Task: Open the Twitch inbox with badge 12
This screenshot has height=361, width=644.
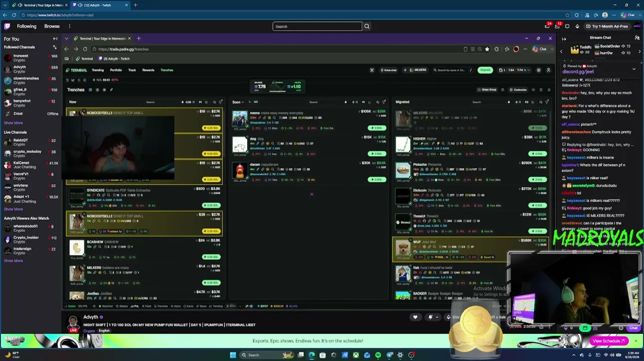Action: point(557,26)
